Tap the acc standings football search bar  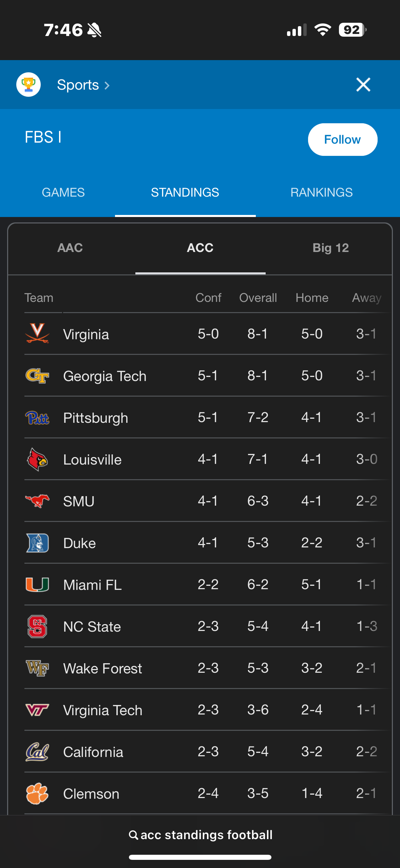coord(200,835)
